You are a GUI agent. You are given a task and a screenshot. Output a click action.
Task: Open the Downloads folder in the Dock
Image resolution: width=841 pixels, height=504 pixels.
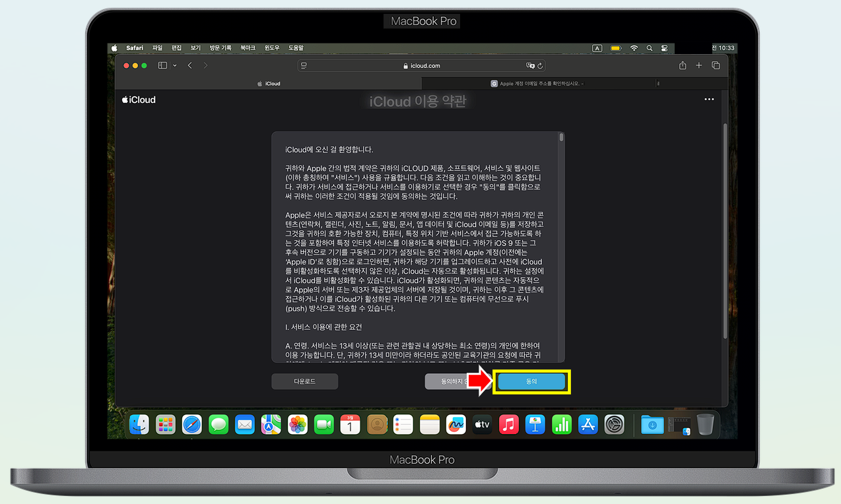coord(652,424)
